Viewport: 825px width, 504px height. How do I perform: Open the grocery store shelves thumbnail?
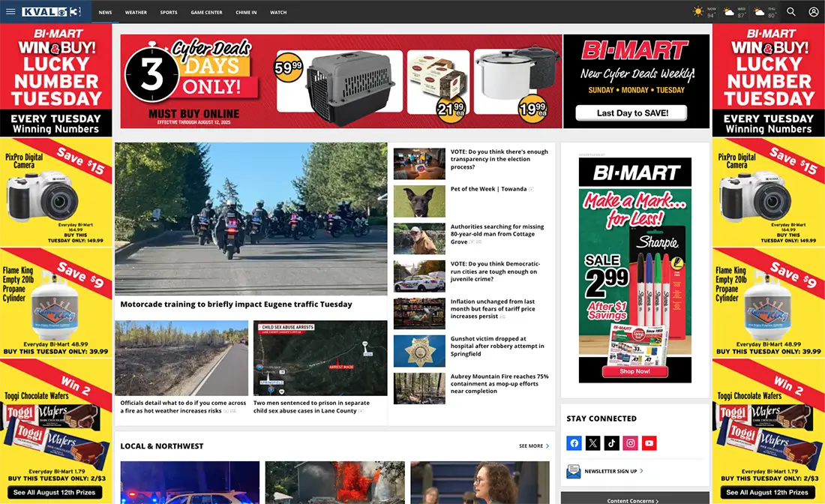[x=419, y=314]
